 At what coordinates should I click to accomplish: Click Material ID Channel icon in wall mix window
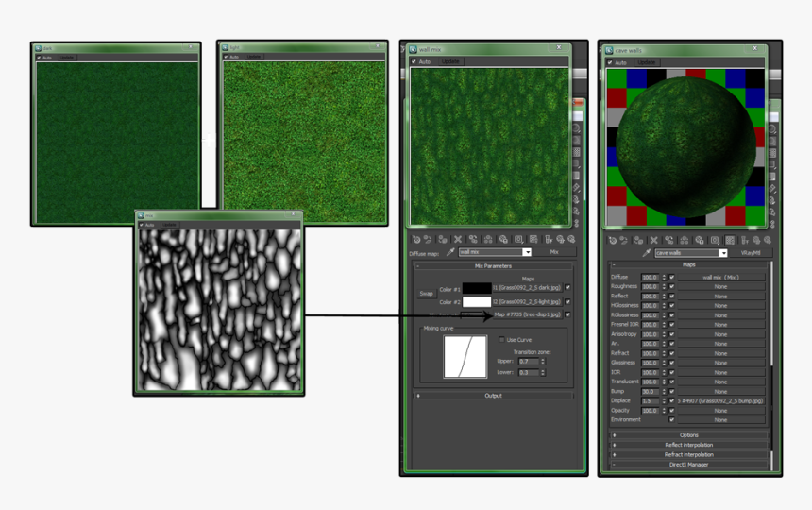(x=518, y=239)
